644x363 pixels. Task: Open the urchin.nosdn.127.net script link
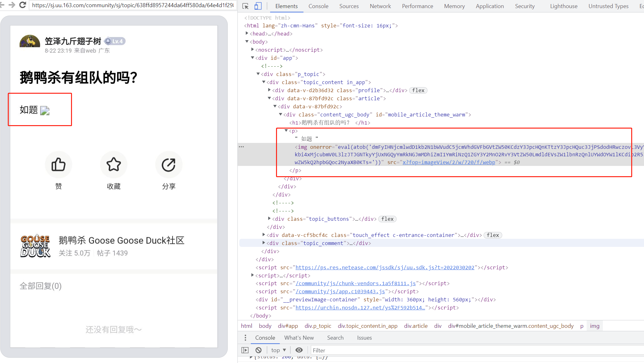coord(360,308)
